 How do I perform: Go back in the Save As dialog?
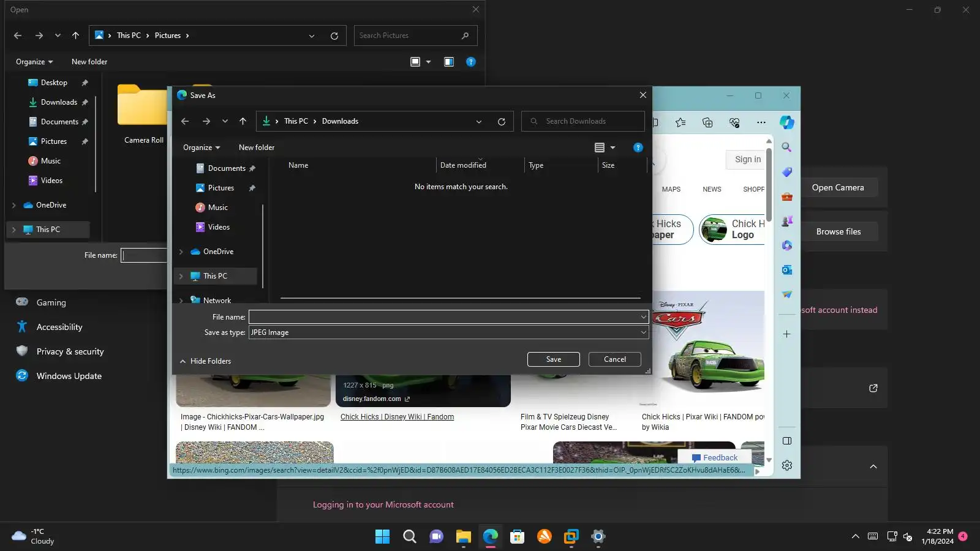pyautogui.click(x=185, y=121)
